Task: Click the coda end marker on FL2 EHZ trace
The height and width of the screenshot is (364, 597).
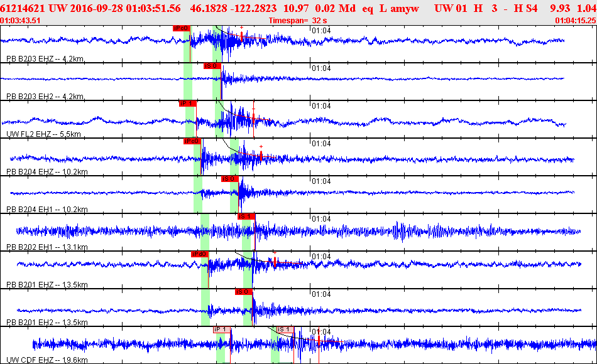Action: tap(254, 117)
